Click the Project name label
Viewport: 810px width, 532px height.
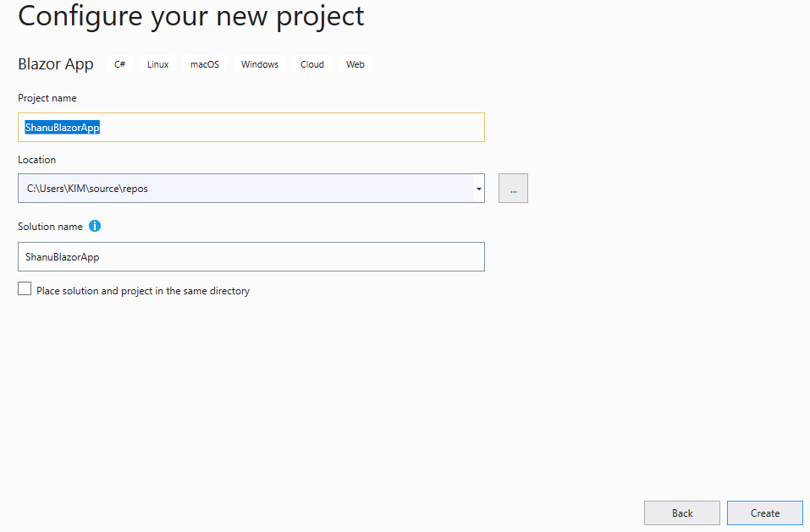pyautogui.click(x=47, y=98)
